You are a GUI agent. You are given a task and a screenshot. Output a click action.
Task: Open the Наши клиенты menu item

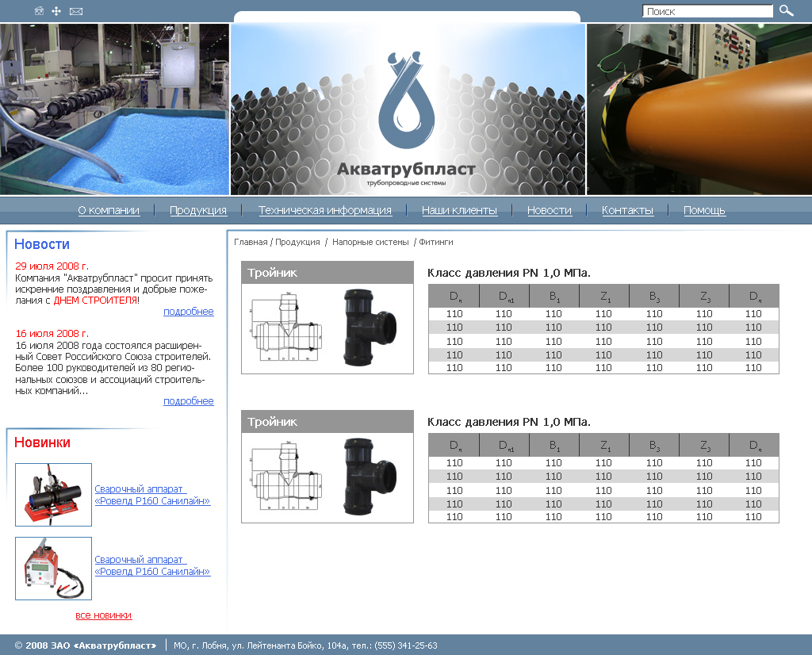point(459,210)
